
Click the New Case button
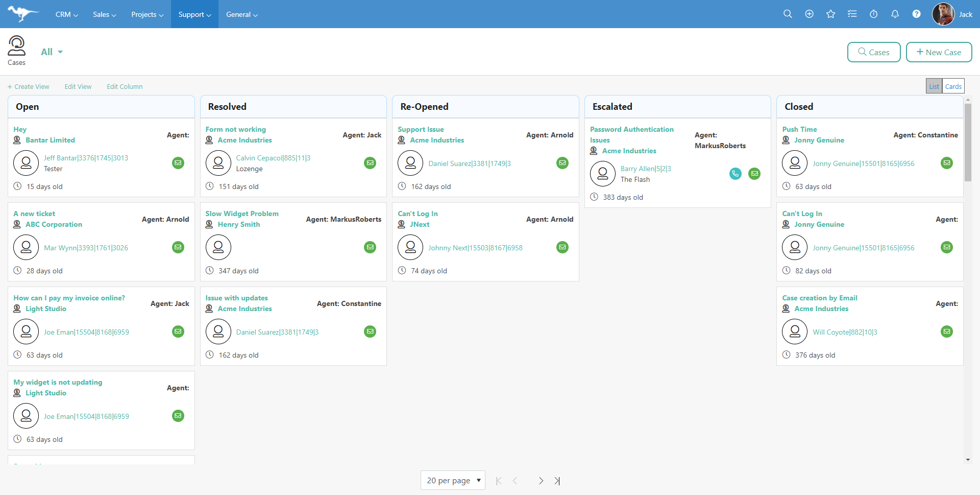coord(939,52)
